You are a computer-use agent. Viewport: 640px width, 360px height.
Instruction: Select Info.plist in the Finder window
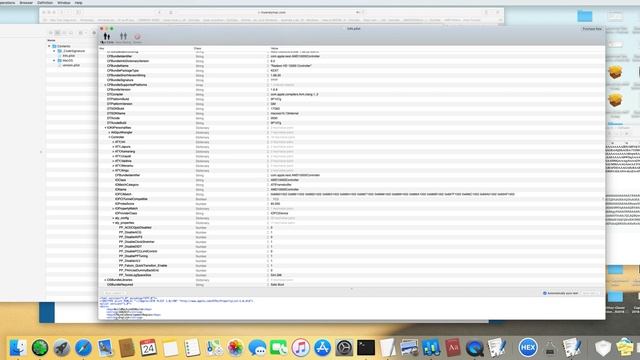69,56
